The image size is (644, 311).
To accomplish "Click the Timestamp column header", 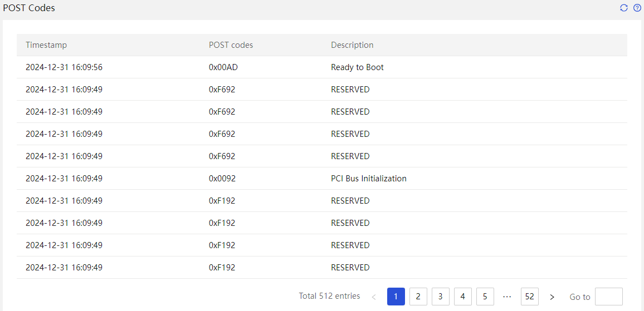I will pyautogui.click(x=46, y=45).
